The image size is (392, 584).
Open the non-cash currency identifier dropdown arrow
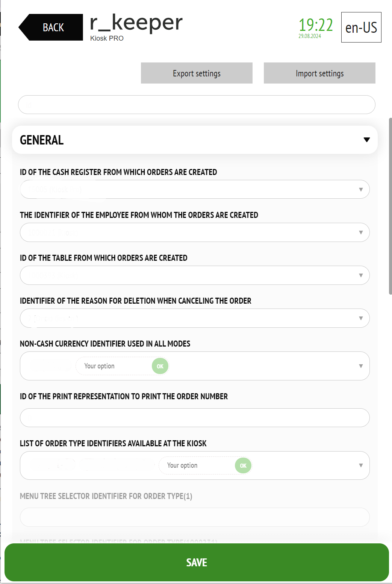361,366
